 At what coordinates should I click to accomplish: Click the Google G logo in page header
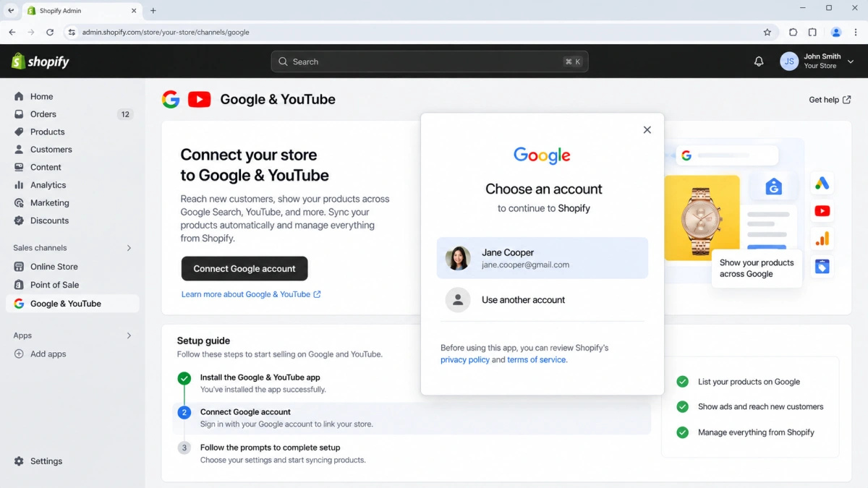click(171, 99)
